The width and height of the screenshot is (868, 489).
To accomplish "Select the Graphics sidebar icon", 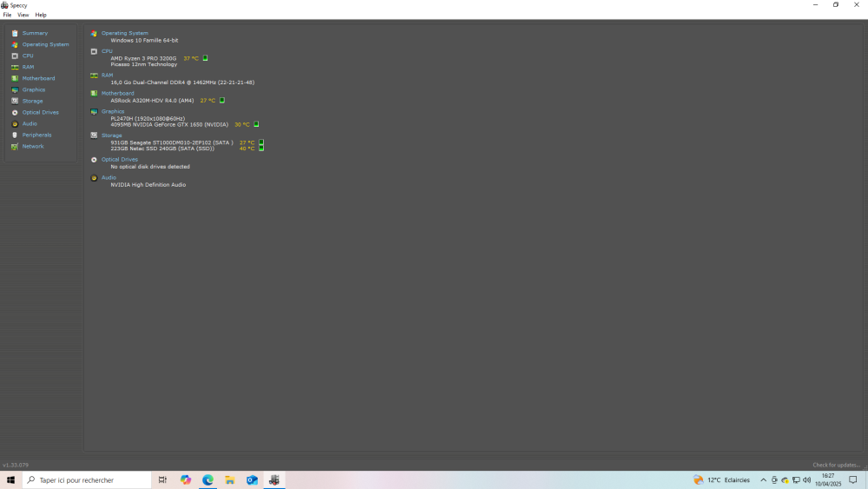I will pos(15,89).
